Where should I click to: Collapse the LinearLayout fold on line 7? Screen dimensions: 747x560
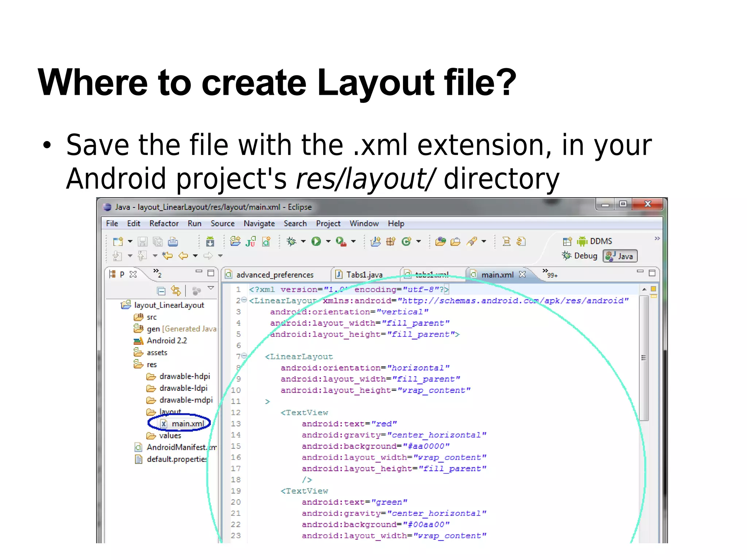(244, 356)
